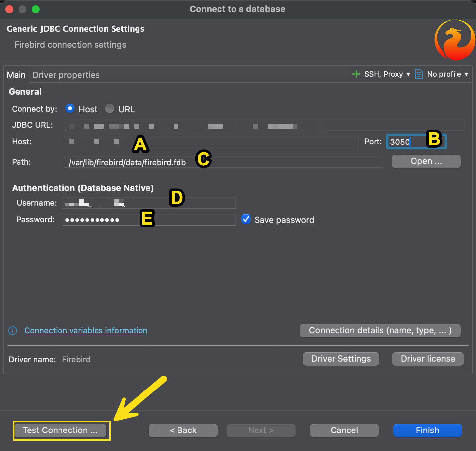Click into the Port field
This screenshot has width=476, height=451.
point(407,142)
